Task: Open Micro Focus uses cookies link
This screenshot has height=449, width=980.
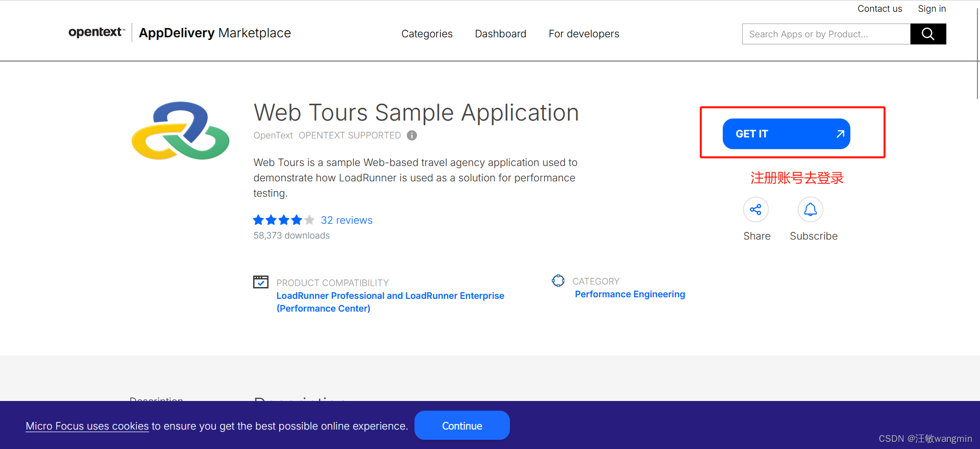Action: click(87, 426)
